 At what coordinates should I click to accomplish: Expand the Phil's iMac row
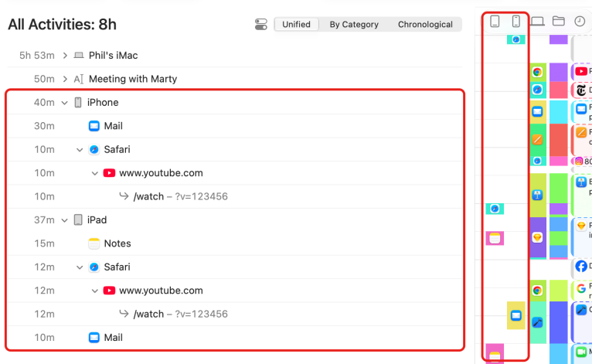[65, 56]
